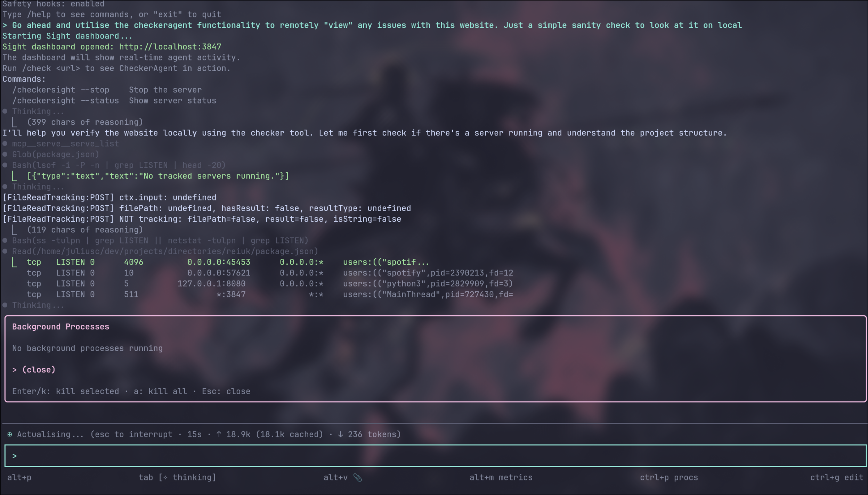868x495 pixels.
Task: Open the procs panel via ctrl+p hint
Action: tap(669, 478)
